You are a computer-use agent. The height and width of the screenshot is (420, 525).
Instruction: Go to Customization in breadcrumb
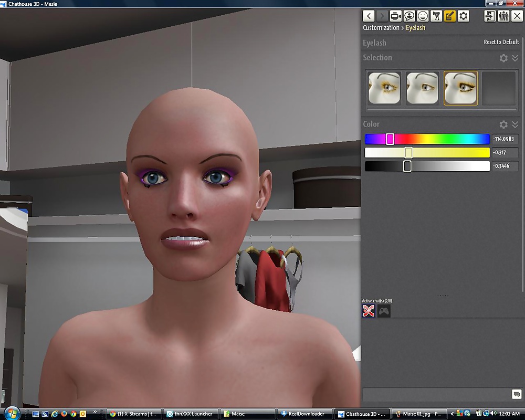pos(381,28)
